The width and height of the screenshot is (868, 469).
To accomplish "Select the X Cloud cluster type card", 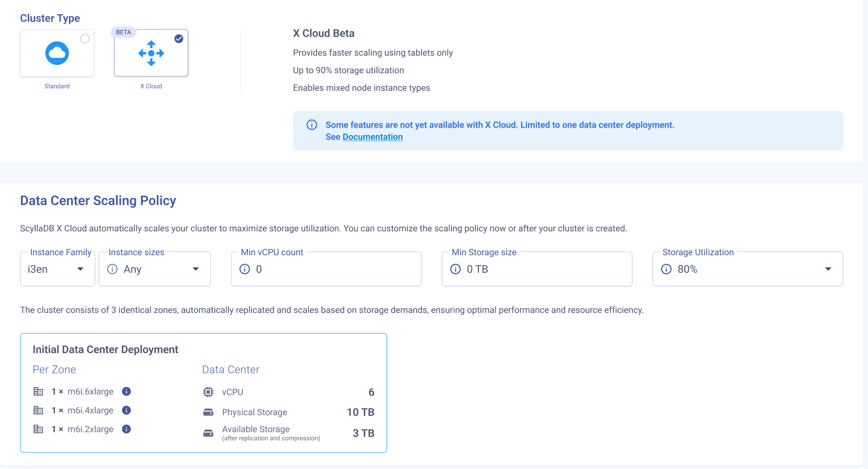I will pos(151,53).
